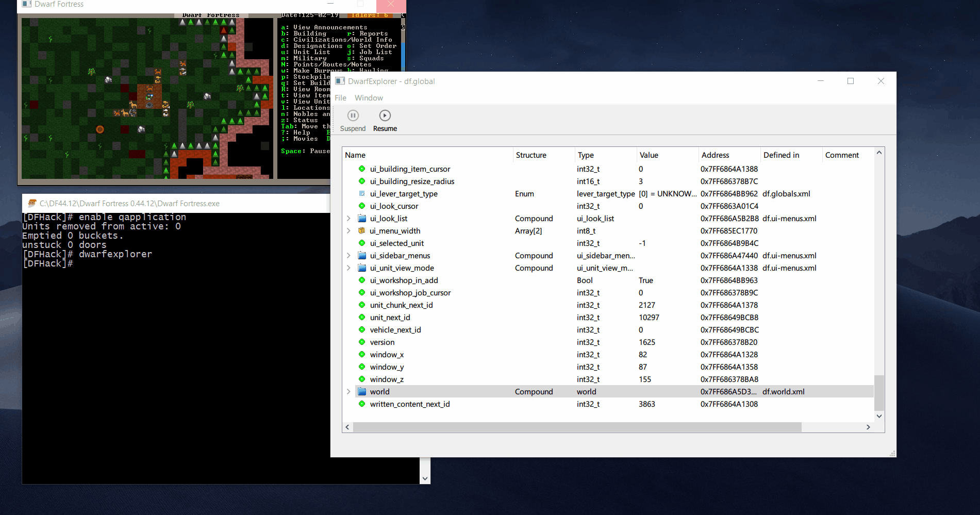Click the Value column header
The height and width of the screenshot is (515, 980).
tap(668, 155)
